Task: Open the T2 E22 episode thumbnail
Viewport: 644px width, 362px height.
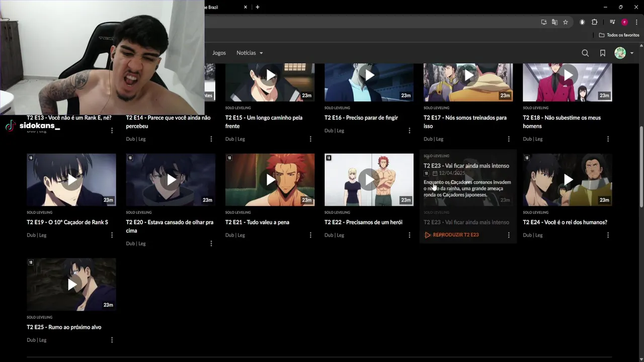Action: (369, 179)
